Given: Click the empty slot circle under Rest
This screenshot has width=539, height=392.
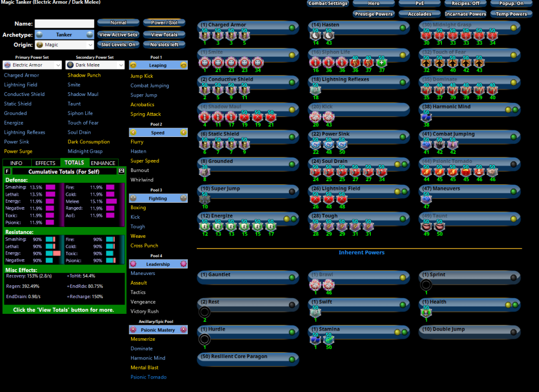Looking at the screenshot, I should coord(205,312).
